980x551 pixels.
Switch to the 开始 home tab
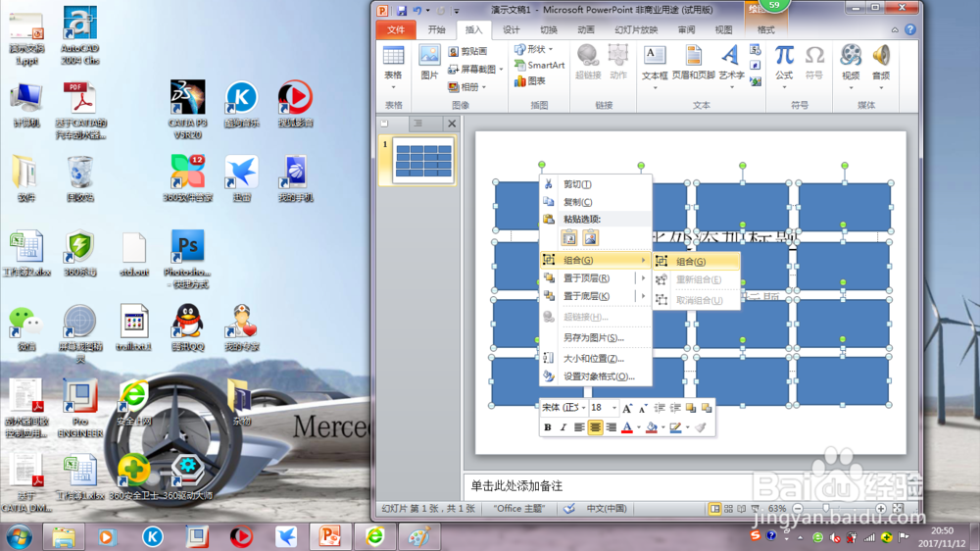click(x=436, y=30)
